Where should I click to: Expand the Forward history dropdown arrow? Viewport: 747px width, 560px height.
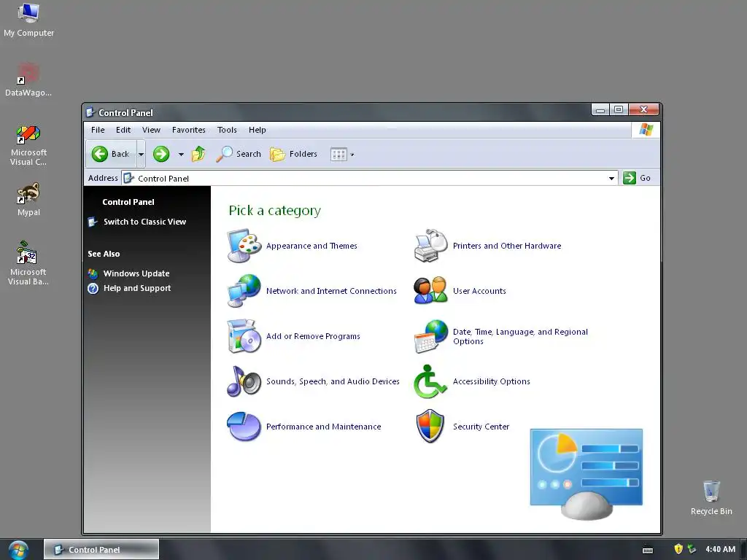[x=181, y=155]
